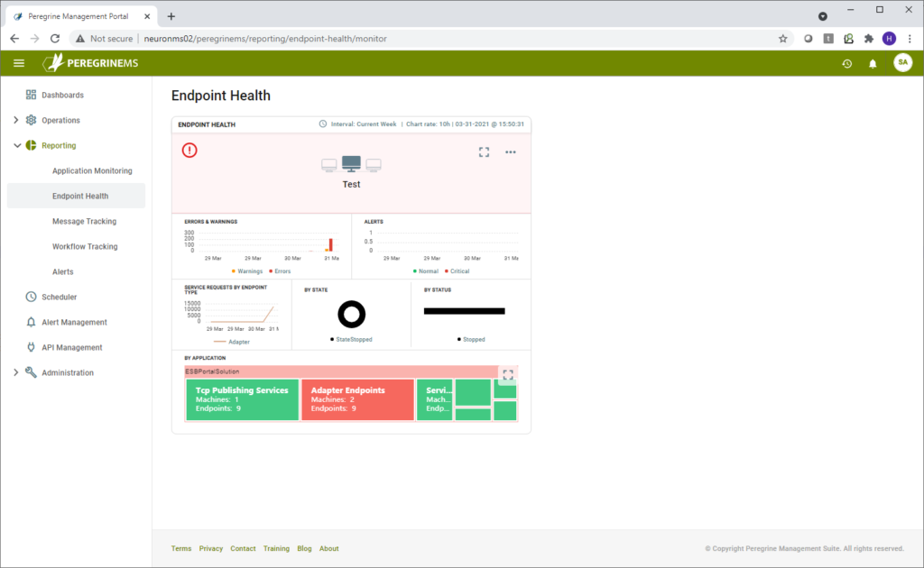Image resolution: width=924 pixels, height=568 pixels.
Task: Click the SA user avatar
Action: click(902, 62)
